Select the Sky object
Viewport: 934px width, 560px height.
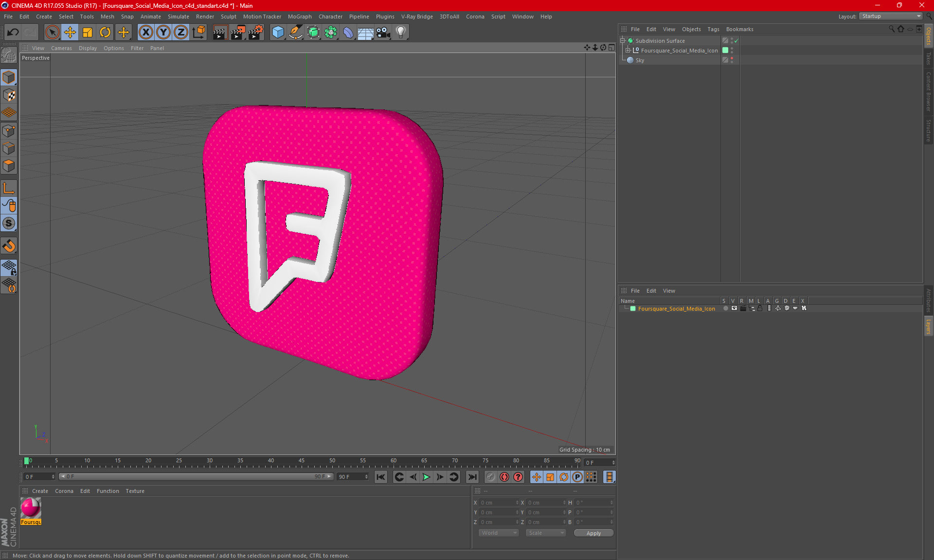(640, 60)
